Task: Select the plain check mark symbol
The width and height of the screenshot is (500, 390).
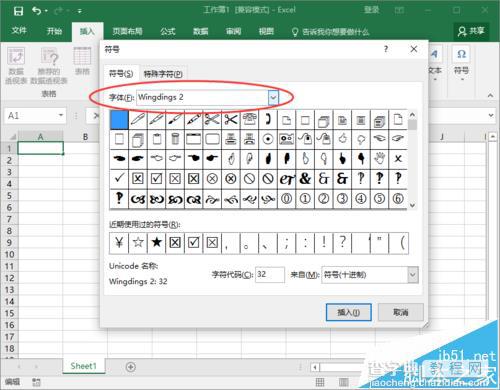Action: point(119,179)
